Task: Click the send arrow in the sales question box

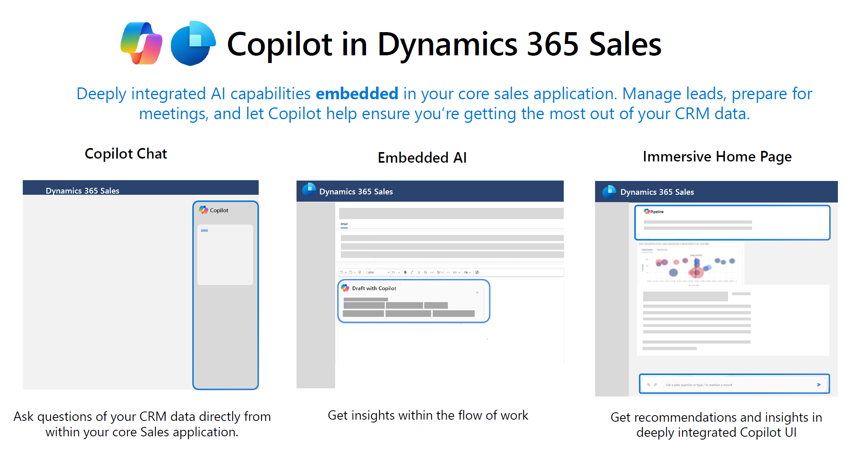Action: click(x=819, y=385)
